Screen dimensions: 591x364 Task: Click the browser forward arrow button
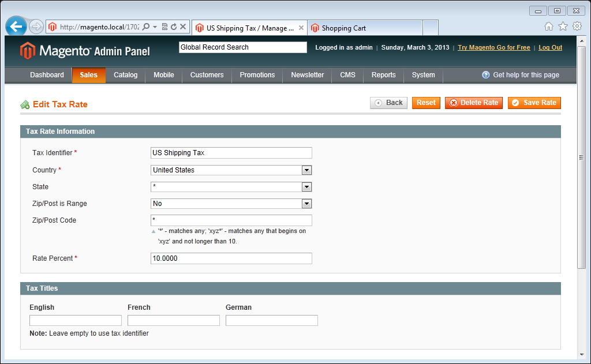coord(36,27)
